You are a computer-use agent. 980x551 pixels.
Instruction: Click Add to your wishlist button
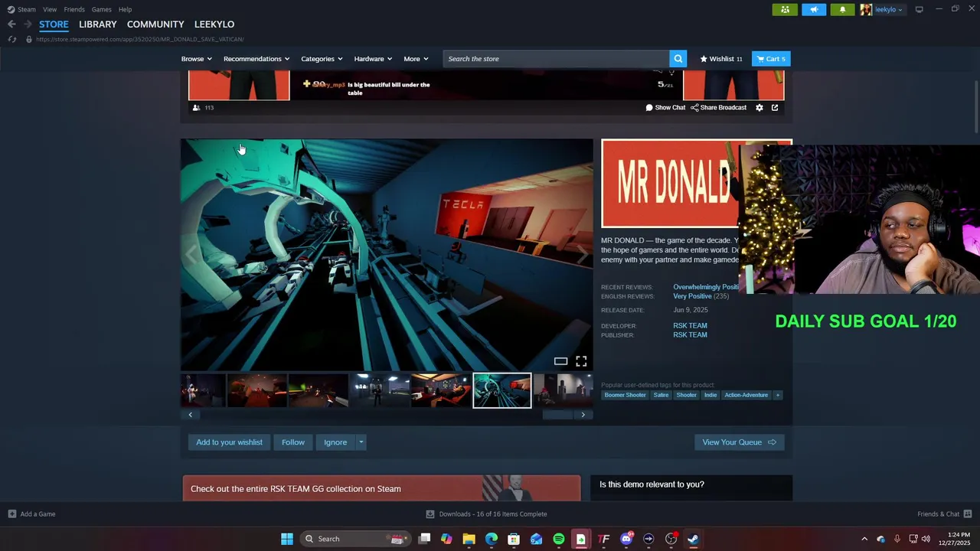click(229, 442)
